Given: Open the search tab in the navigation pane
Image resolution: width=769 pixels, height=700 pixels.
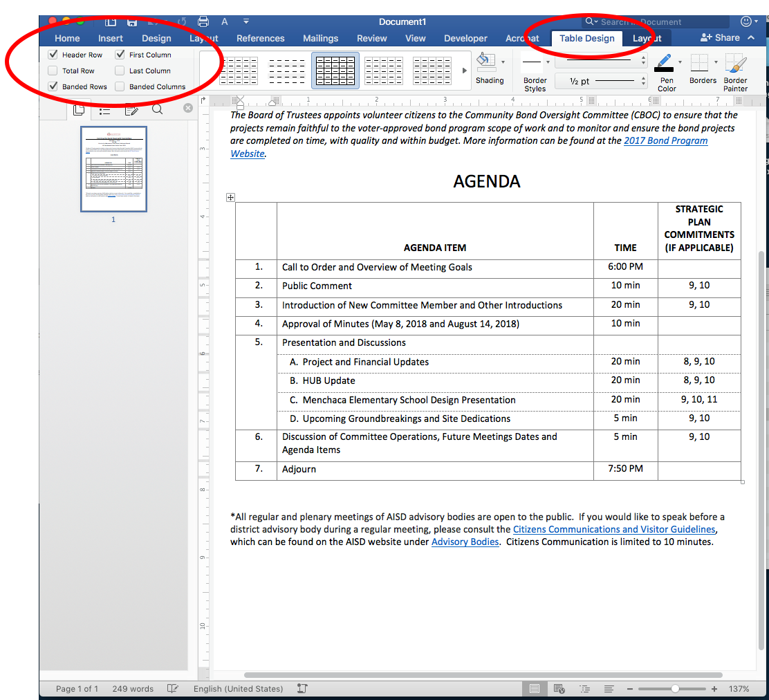Looking at the screenshot, I should [x=157, y=109].
